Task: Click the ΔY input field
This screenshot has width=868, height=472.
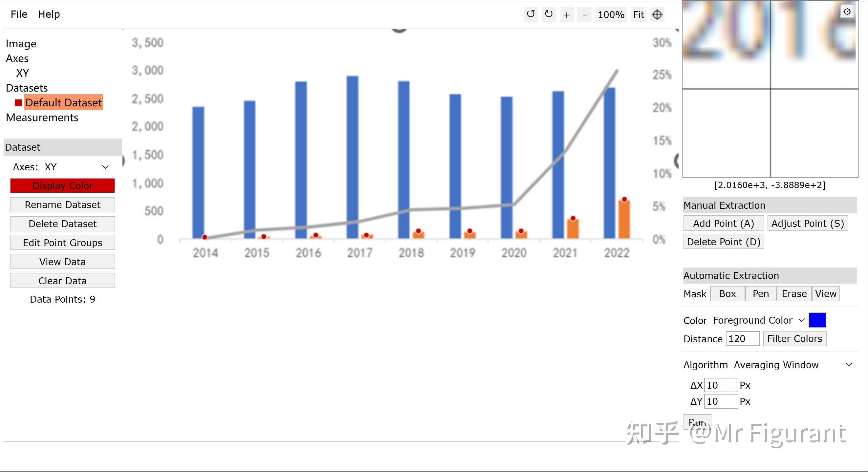Action: pos(721,401)
